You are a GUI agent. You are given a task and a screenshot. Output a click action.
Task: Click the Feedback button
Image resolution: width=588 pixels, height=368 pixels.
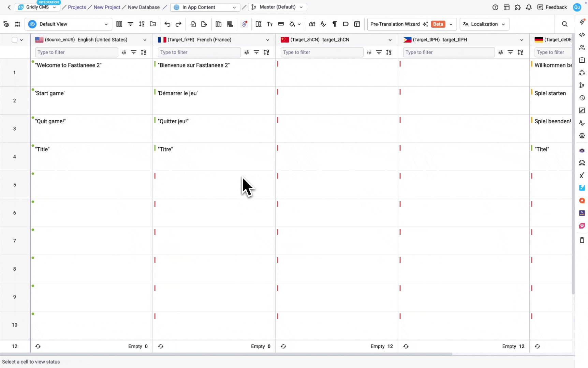coord(552,7)
